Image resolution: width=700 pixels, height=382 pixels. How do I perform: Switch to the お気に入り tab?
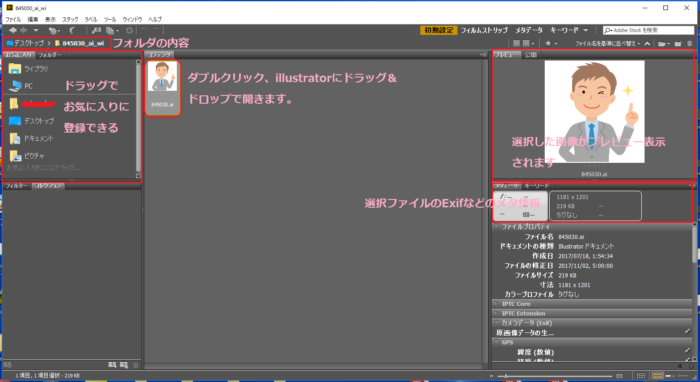18,55
